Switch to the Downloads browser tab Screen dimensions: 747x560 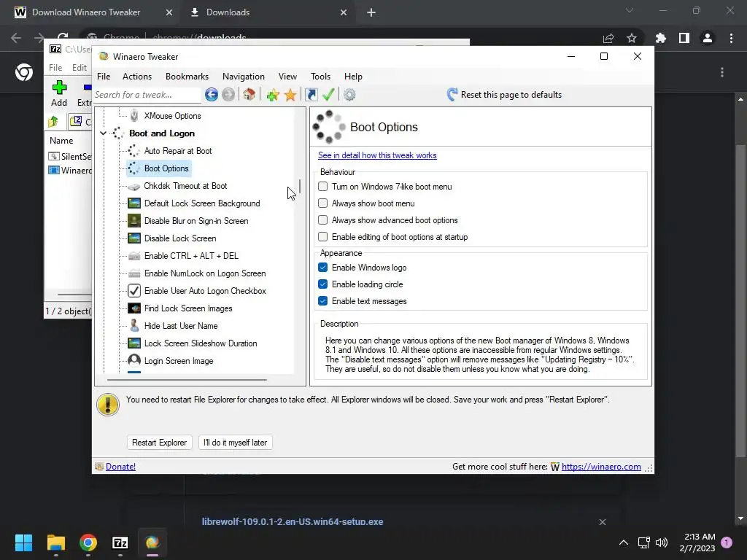(x=228, y=12)
